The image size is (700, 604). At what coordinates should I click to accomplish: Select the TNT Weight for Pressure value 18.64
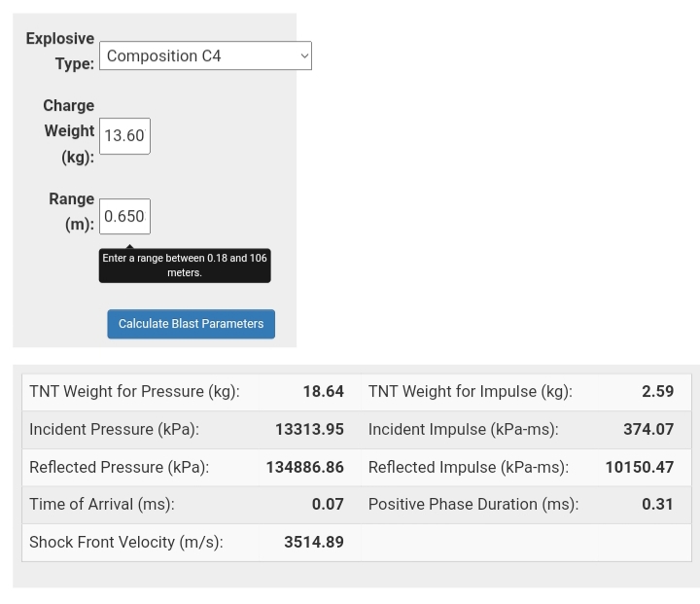[x=323, y=391]
